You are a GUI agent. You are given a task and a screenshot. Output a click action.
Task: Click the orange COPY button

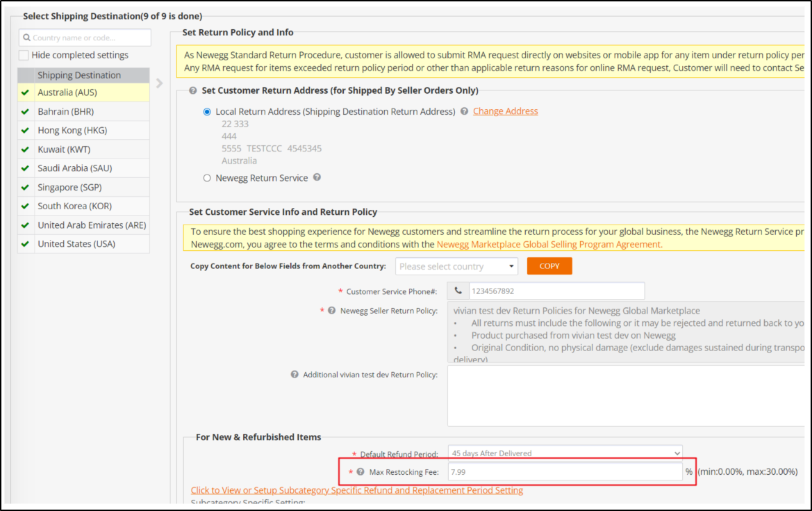pos(549,266)
